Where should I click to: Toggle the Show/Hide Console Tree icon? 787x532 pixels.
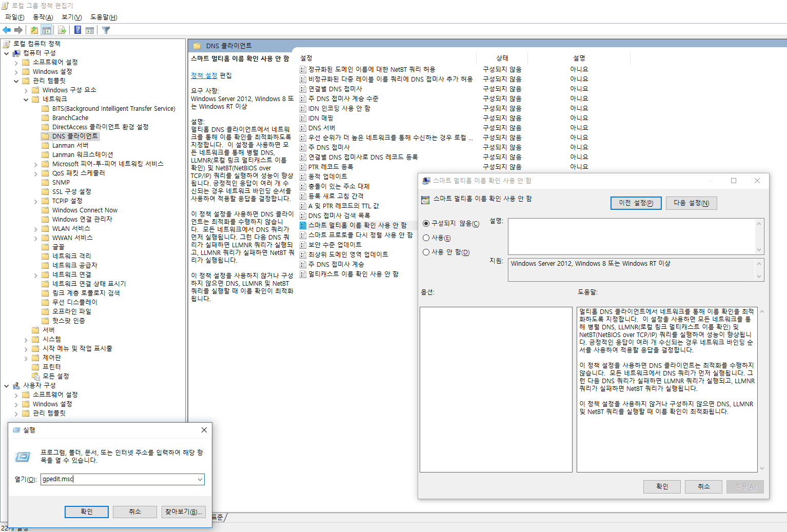coord(47,30)
